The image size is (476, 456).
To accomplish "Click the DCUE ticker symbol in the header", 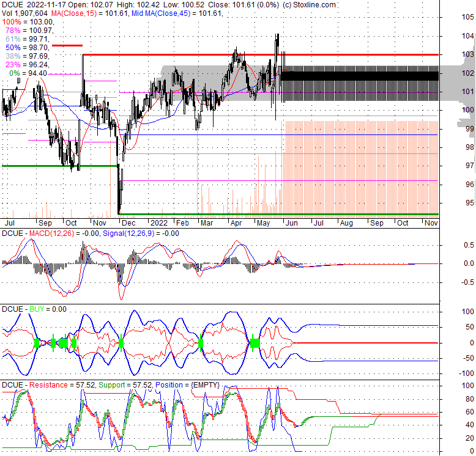I will [x=12, y=5].
